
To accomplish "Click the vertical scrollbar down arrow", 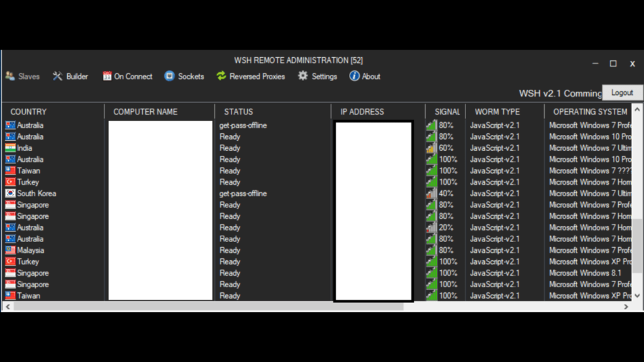I will (637, 295).
